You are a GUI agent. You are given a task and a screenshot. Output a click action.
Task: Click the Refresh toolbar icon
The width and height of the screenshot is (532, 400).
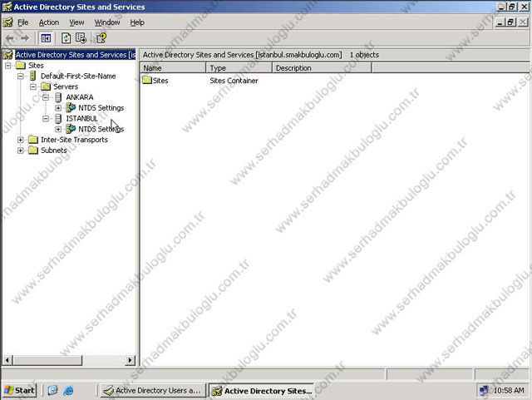(66, 38)
